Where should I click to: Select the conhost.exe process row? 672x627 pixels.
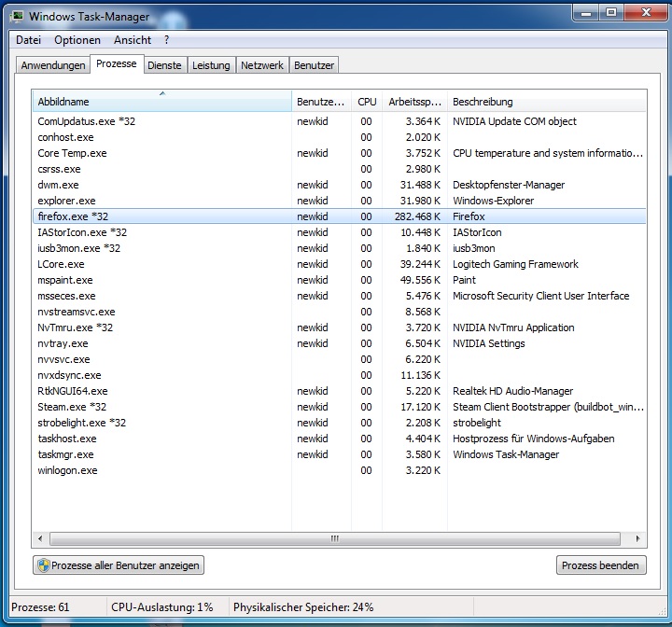(340, 137)
